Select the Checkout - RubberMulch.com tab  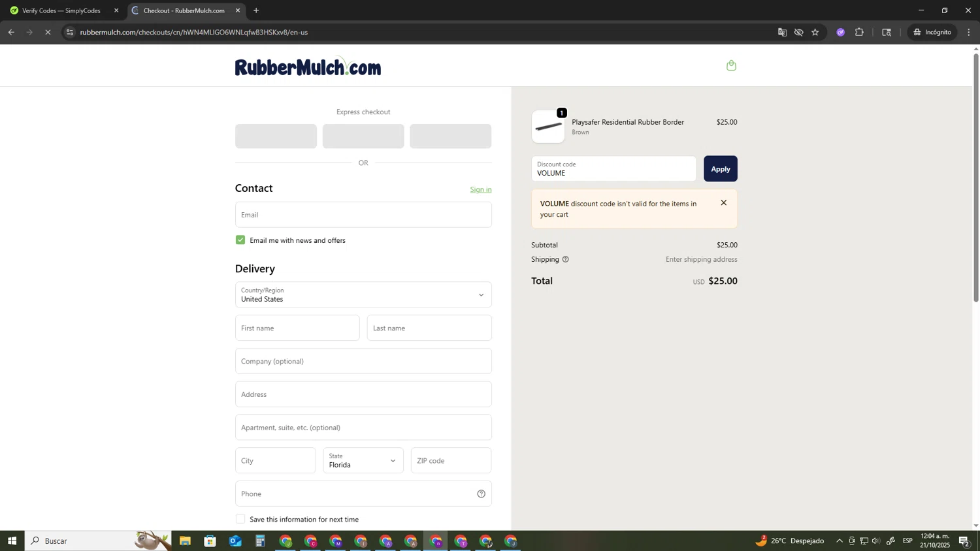[x=184, y=10]
